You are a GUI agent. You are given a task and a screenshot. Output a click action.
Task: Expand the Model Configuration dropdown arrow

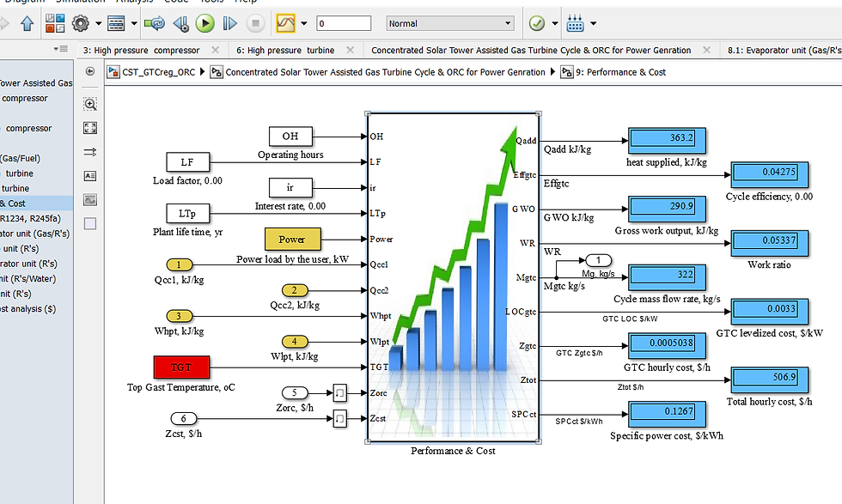(98, 23)
